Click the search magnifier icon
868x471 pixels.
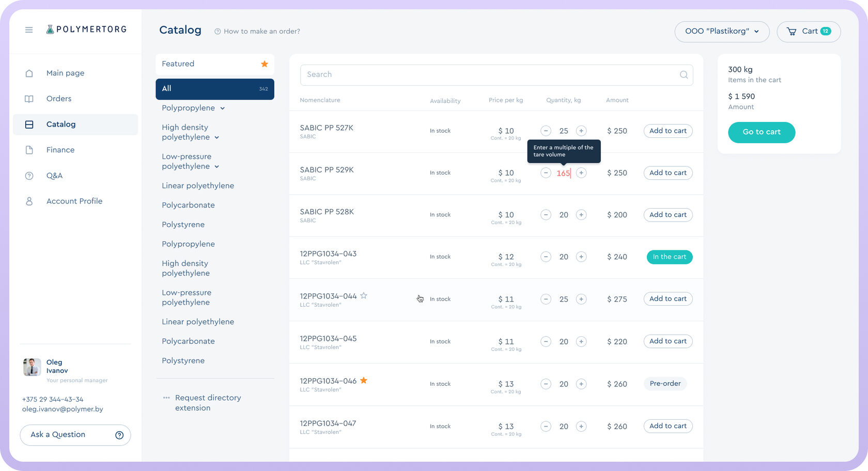684,75
